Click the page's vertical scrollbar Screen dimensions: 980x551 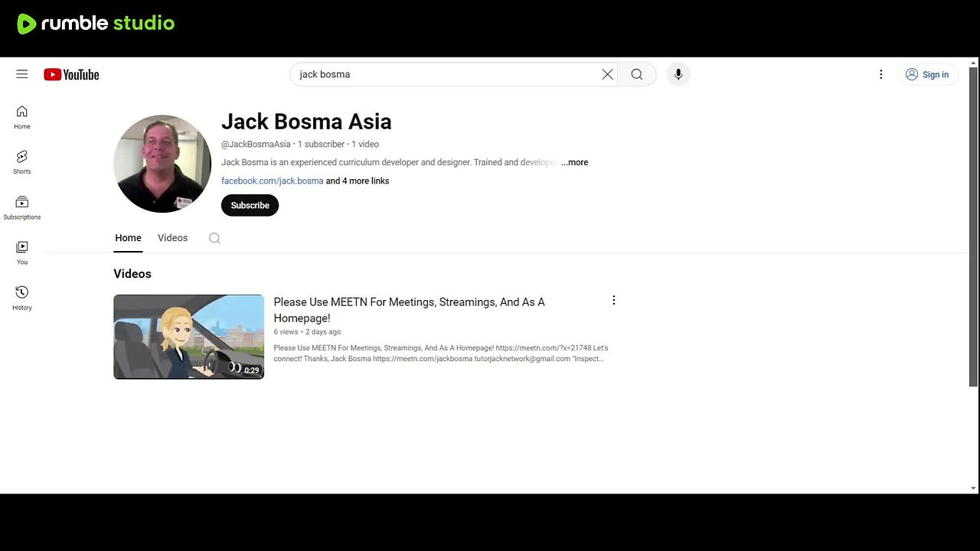coord(973,227)
